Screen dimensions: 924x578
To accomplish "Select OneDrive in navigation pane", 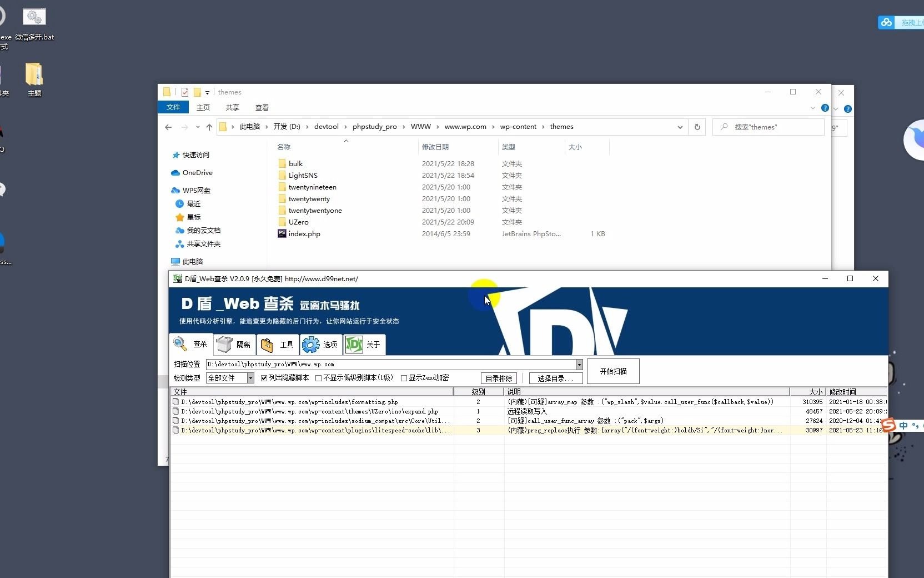I will [x=192, y=172].
